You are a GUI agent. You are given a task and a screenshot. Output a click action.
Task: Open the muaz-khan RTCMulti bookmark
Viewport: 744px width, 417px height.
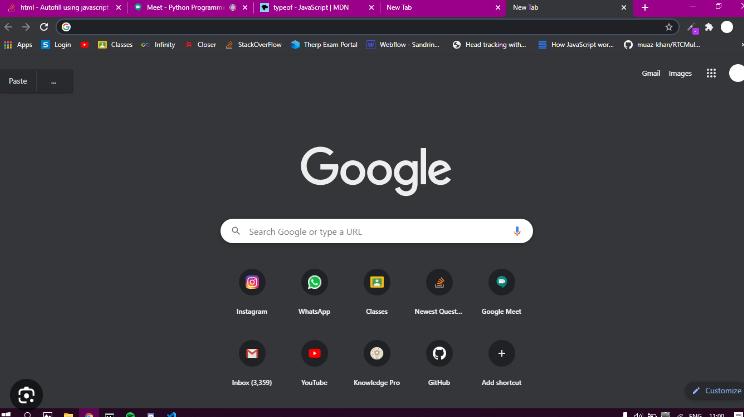click(662, 45)
